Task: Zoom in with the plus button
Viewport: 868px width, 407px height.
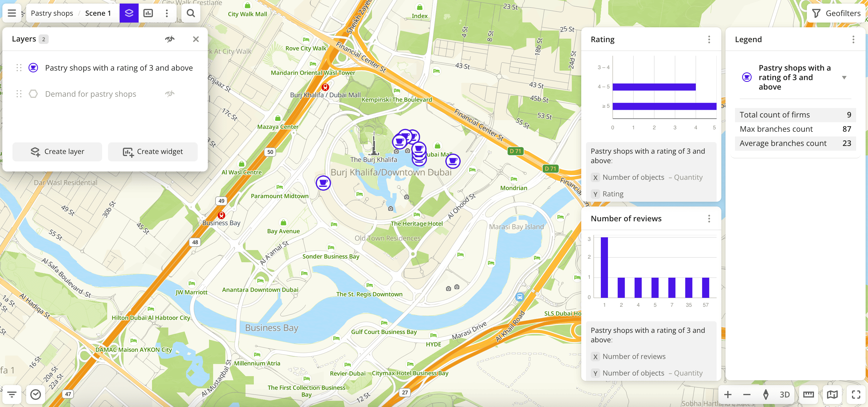Action: [728, 394]
